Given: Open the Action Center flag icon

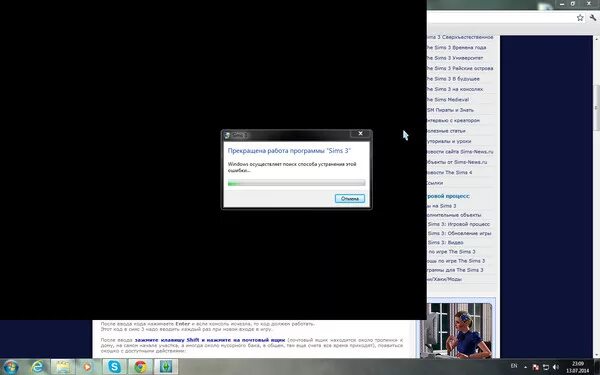Looking at the screenshot, I should (x=536, y=367).
